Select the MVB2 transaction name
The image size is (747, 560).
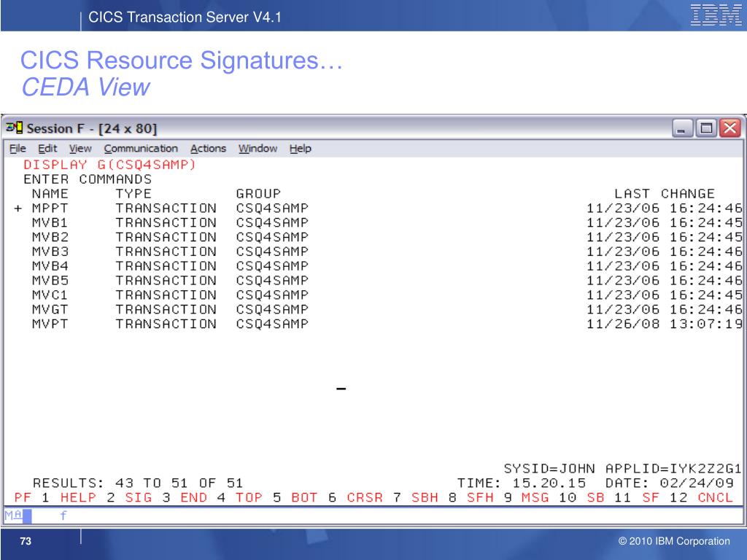[x=50, y=237]
